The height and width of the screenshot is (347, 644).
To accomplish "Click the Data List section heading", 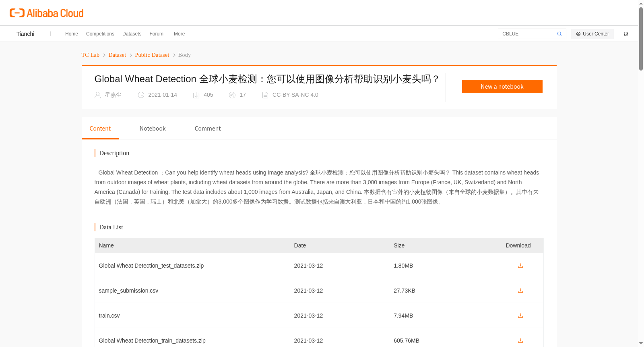I will tap(111, 227).
